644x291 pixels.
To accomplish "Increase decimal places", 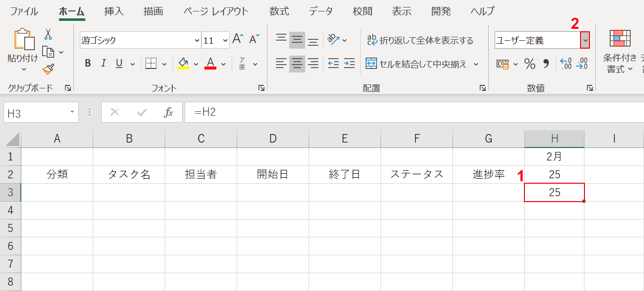I will 566,64.
